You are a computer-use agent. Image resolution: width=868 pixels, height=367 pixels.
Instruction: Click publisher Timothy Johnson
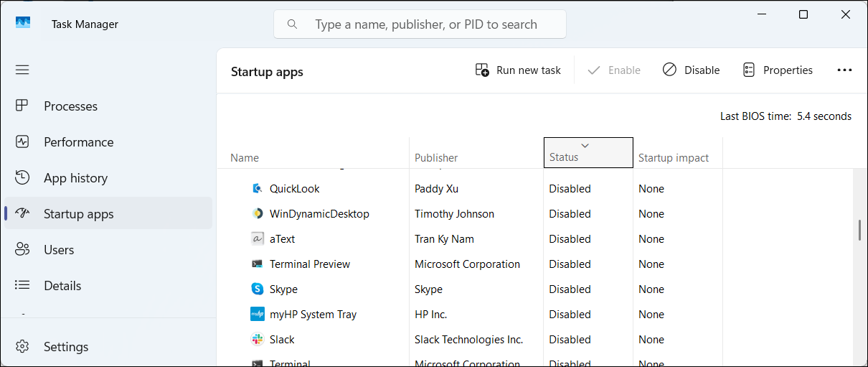[x=454, y=214]
